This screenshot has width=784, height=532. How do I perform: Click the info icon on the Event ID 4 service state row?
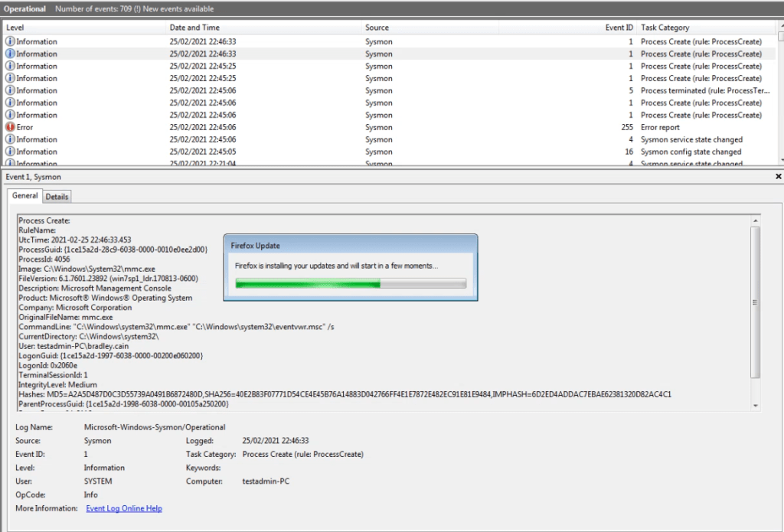coord(10,139)
